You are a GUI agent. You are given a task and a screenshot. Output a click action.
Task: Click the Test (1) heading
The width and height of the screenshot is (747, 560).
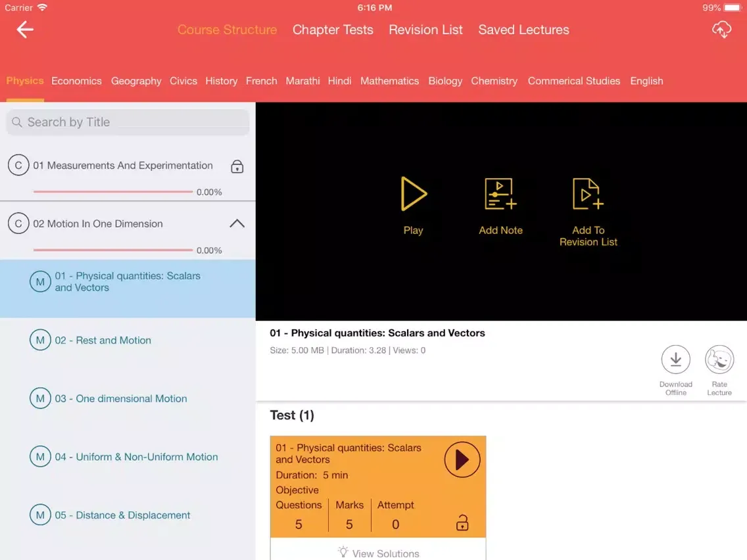tap(291, 415)
